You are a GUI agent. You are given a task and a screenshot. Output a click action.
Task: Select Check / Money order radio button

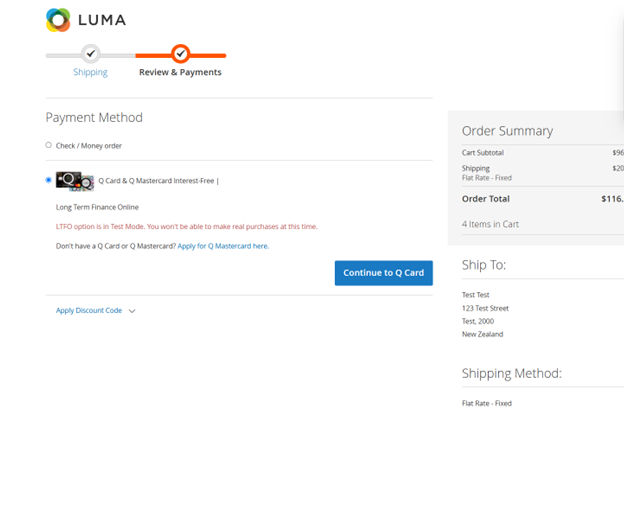49,145
